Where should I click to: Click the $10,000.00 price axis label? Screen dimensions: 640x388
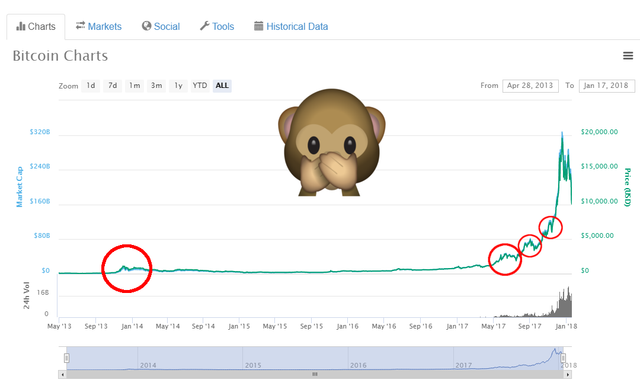coord(599,201)
